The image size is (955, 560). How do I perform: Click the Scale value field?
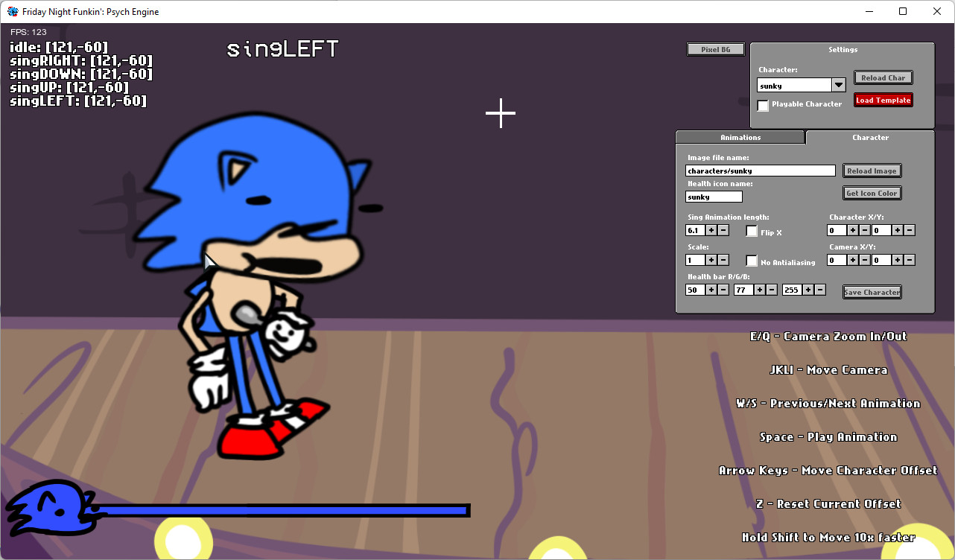tap(695, 260)
